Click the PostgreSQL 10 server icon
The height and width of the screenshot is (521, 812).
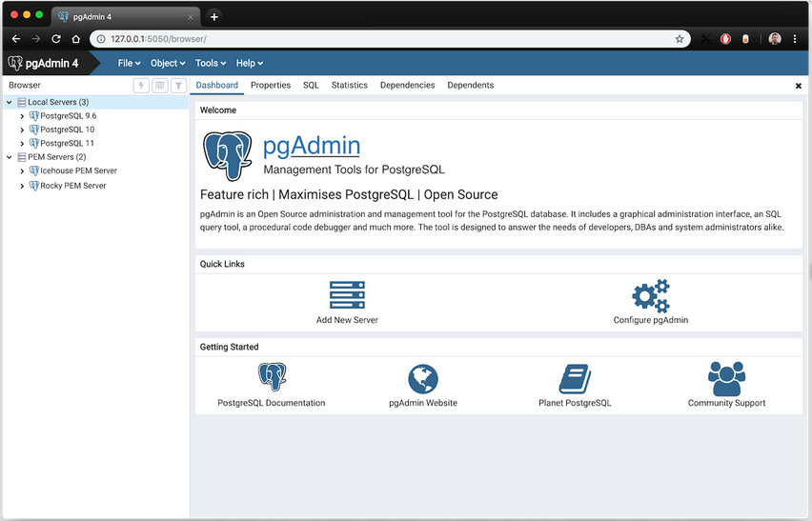tap(34, 130)
